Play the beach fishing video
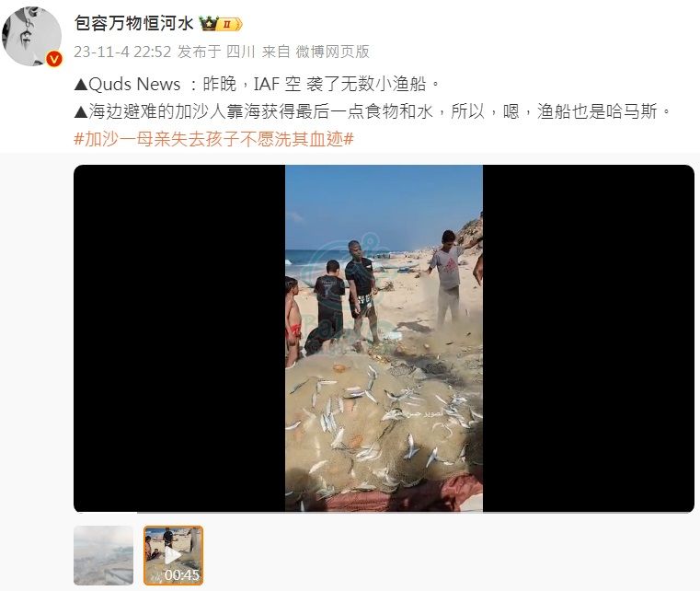 point(384,339)
